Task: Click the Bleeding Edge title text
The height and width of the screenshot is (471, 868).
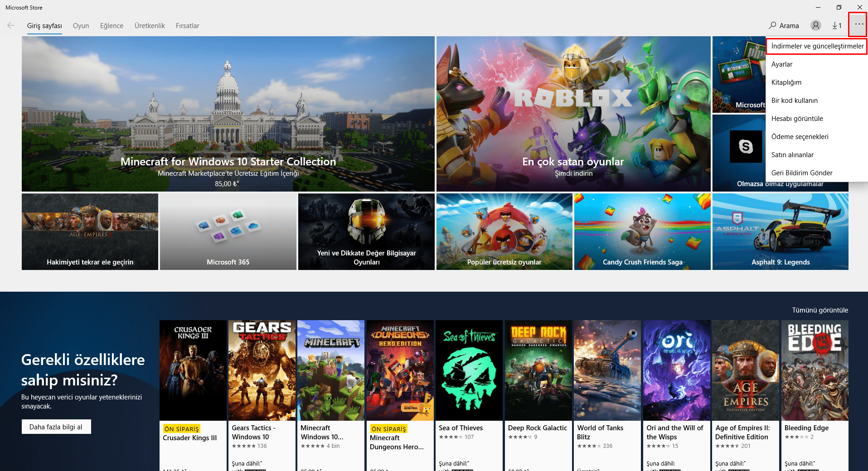Action: pyautogui.click(x=806, y=428)
